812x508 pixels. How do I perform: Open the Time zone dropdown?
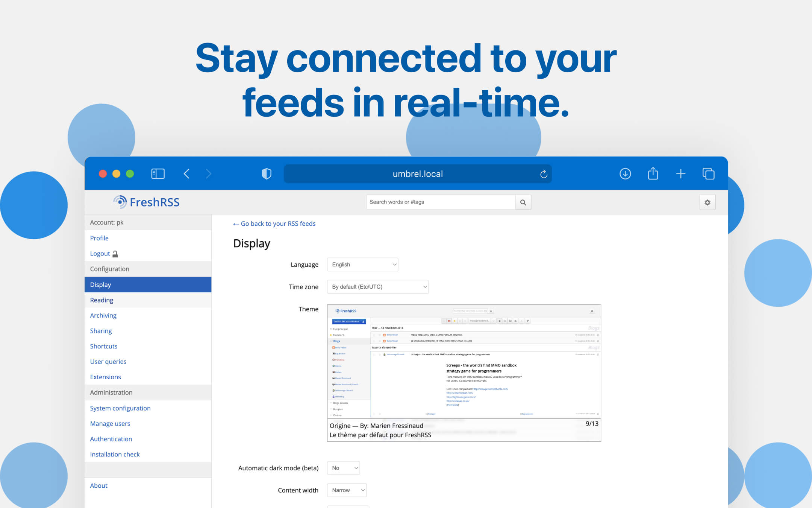pyautogui.click(x=377, y=286)
